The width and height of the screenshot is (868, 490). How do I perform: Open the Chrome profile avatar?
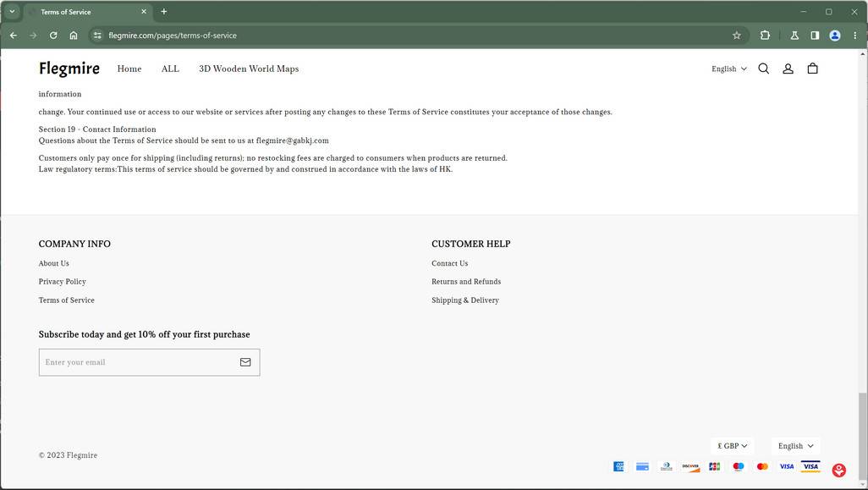click(x=835, y=36)
